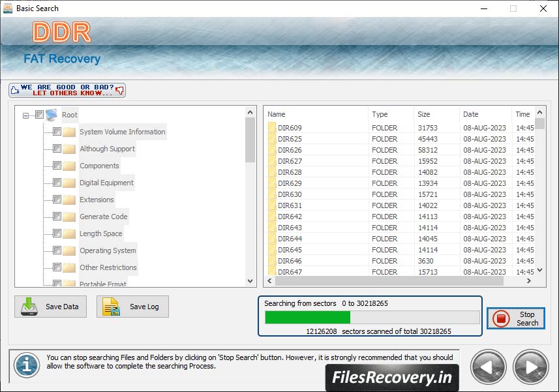559x392 pixels.
Task: Select the DIR645 row name
Action: pos(290,250)
